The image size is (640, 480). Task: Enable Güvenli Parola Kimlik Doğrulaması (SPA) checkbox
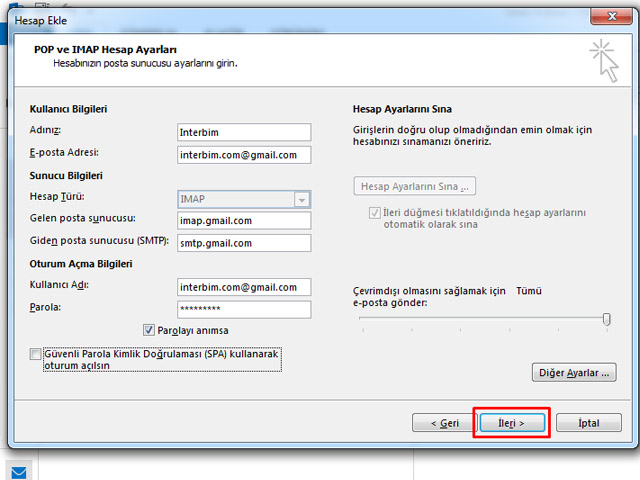tap(36, 354)
